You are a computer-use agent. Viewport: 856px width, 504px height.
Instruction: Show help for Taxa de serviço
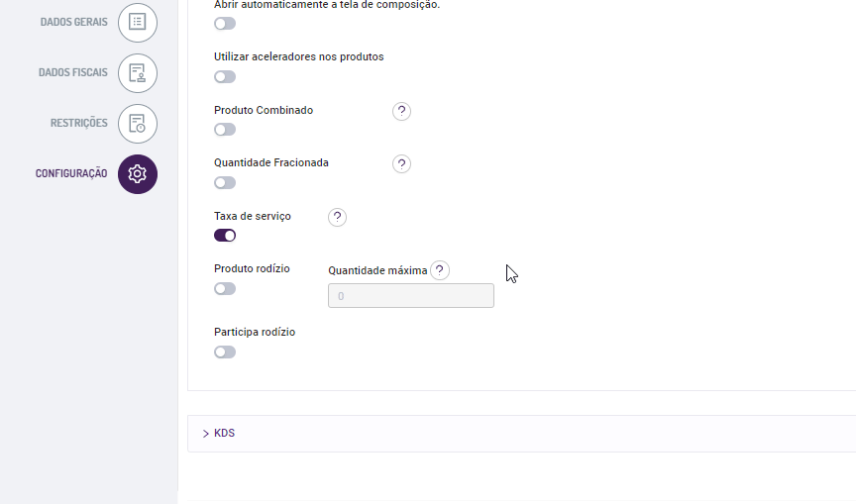click(337, 217)
